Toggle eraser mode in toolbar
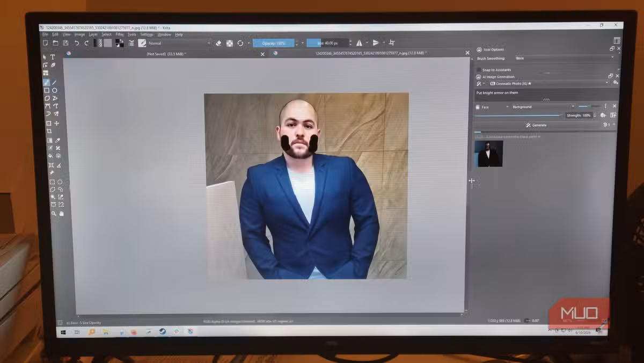This screenshot has height=363, width=644. tap(218, 43)
